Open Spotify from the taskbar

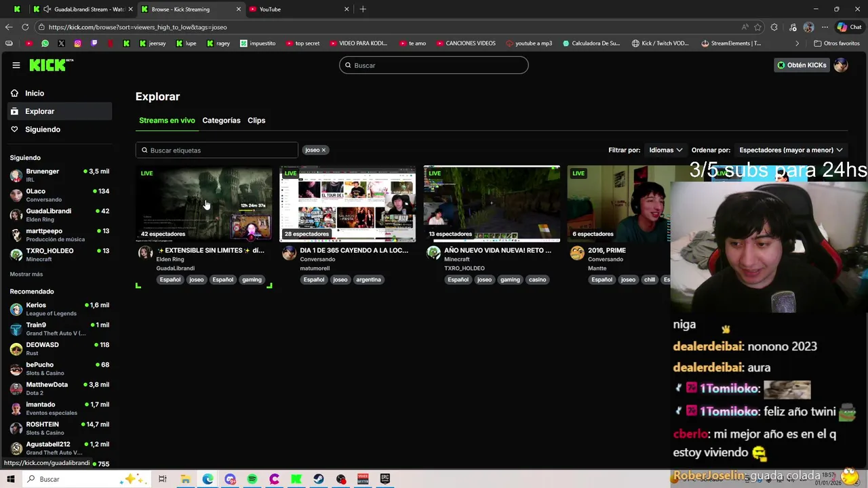coord(252,479)
